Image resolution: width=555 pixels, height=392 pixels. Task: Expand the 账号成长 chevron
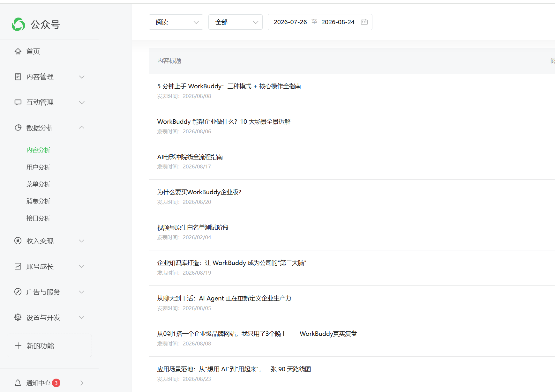(x=82, y=267)
